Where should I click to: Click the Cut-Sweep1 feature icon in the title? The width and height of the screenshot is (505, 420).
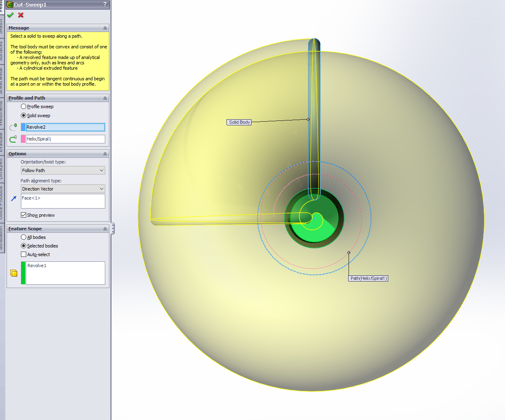click(x=10, y=5)
